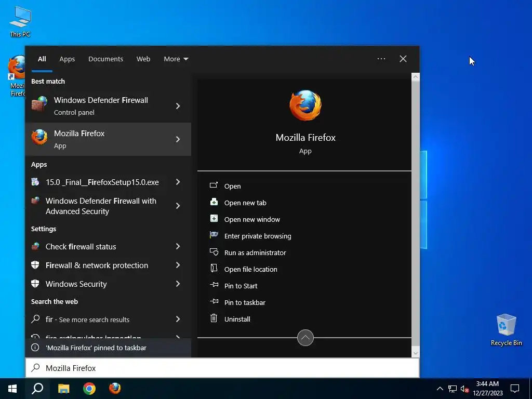Choose Enter private browsing

pyautogui.click(x=258, y=236)
